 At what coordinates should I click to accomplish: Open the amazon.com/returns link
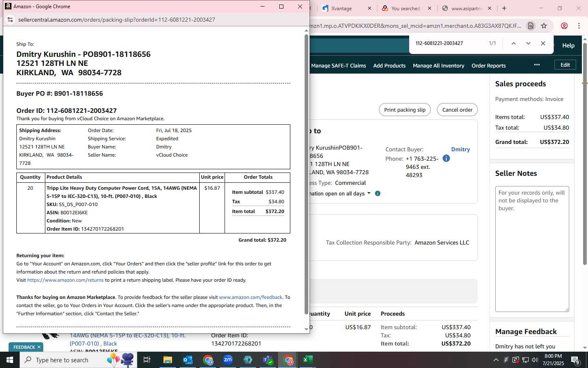[65, 280]
